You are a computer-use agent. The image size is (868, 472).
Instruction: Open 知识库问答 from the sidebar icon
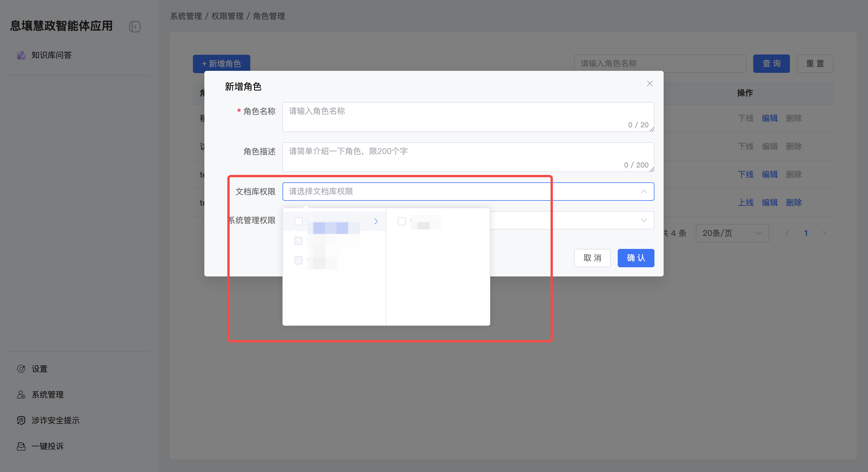pyautogui.click(x=21, y=55)
